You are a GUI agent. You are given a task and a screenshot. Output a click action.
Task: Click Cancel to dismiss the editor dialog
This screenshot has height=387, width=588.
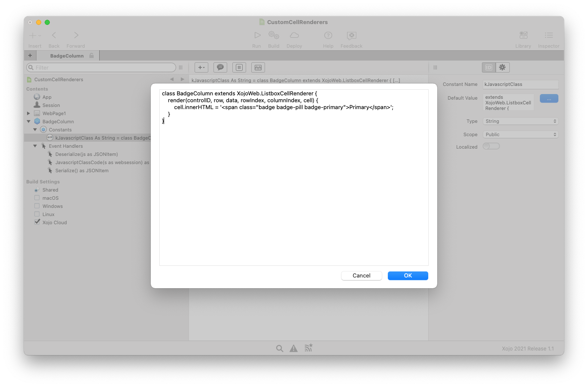tap(361, 275)
